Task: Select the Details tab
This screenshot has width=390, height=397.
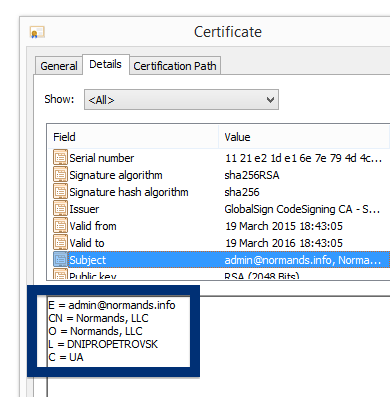Action: 106,64
